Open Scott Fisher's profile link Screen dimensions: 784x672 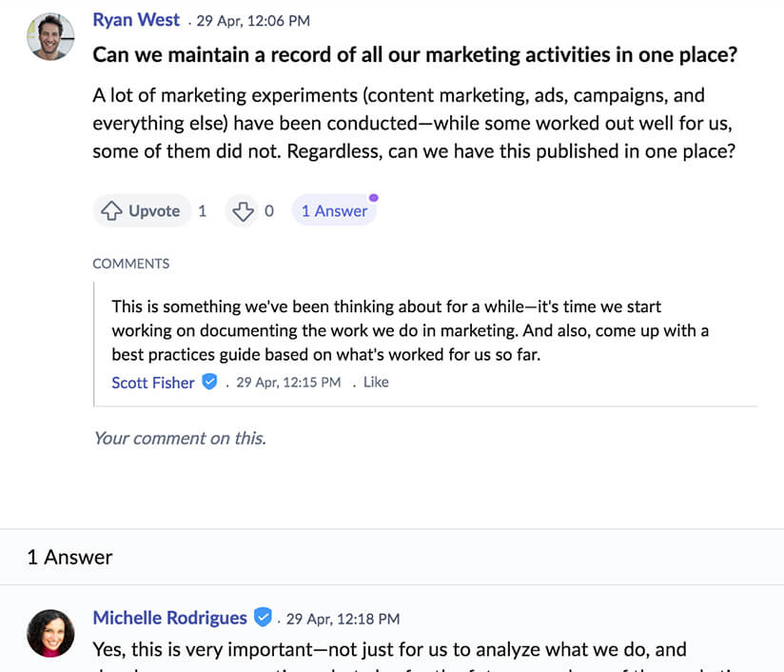[153, 383]
